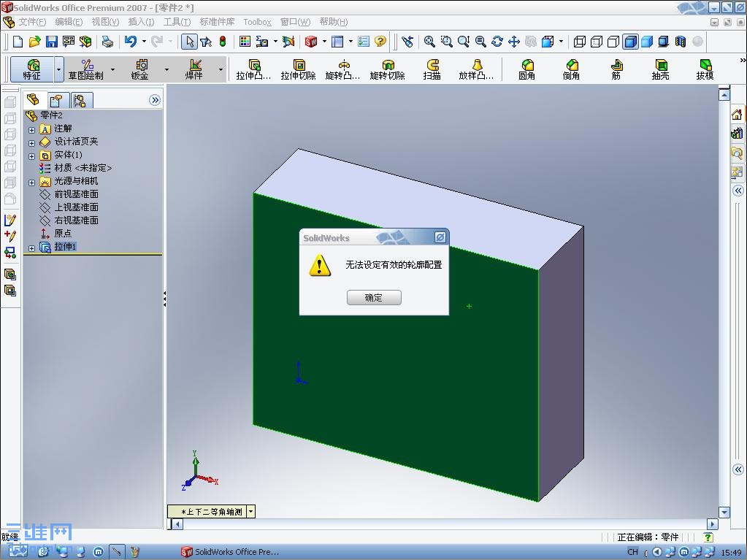Activate the Select arrow tool

pyautogui.click(x=190, y=42)
